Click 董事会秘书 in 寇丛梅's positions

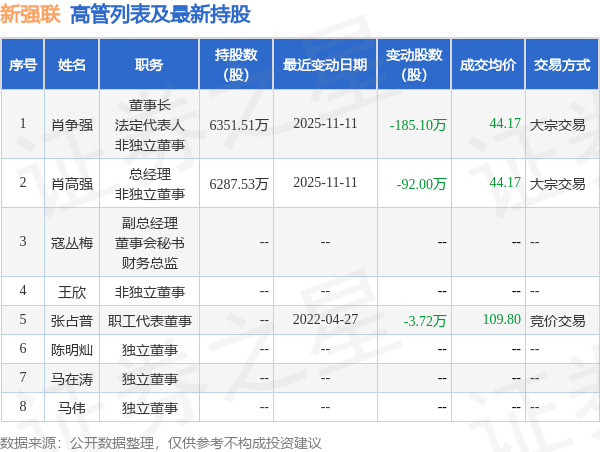[150, 243]
